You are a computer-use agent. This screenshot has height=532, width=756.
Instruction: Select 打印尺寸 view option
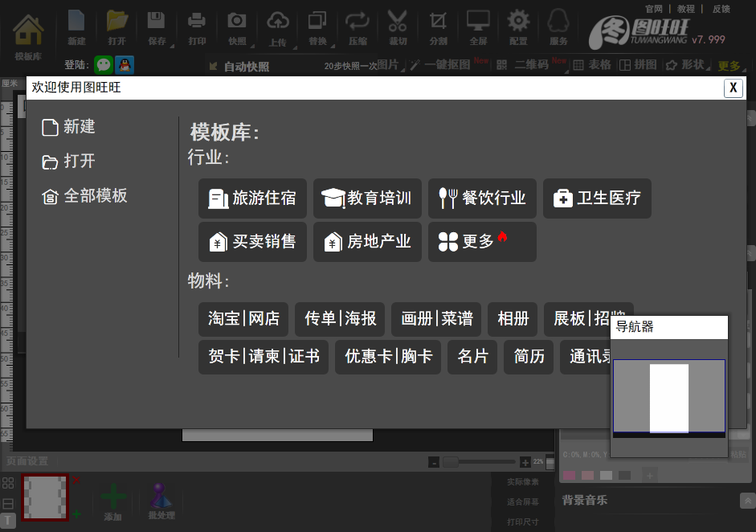[x=523, y=522]
